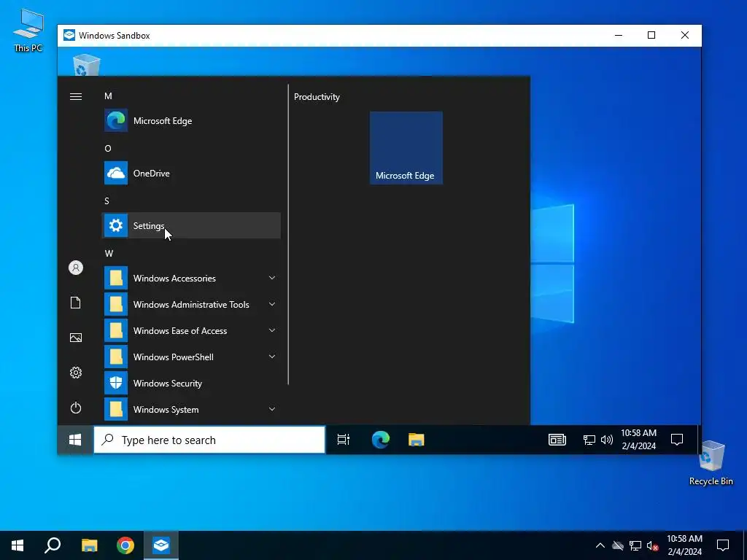The width and height of the screenshot is (747, 560).
Task: Open Search on the host taskbar
Action: (53, 545)
